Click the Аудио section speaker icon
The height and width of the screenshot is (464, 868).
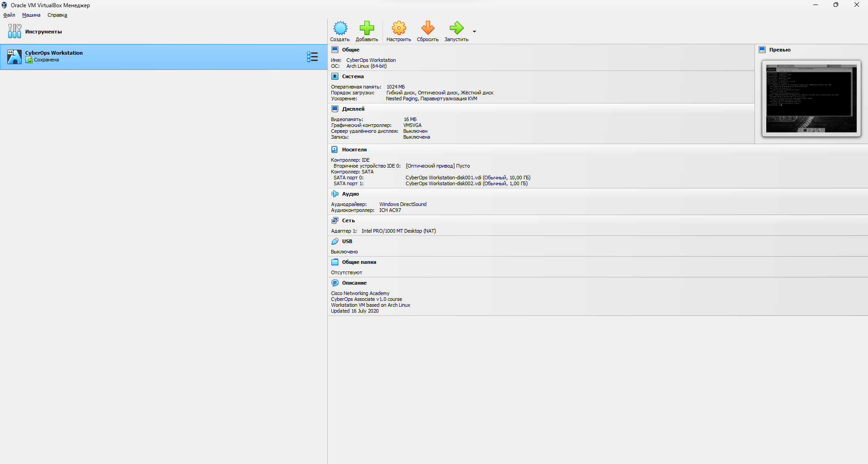click(335, 194)
